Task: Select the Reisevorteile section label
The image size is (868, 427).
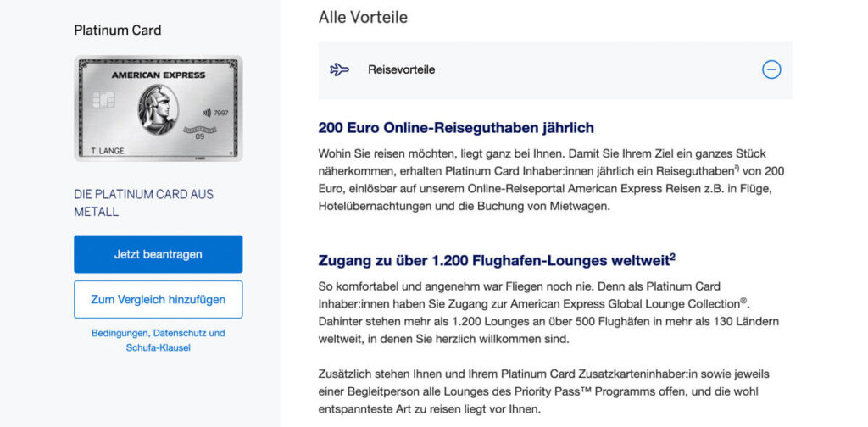Action: click(x=401, y=69)
